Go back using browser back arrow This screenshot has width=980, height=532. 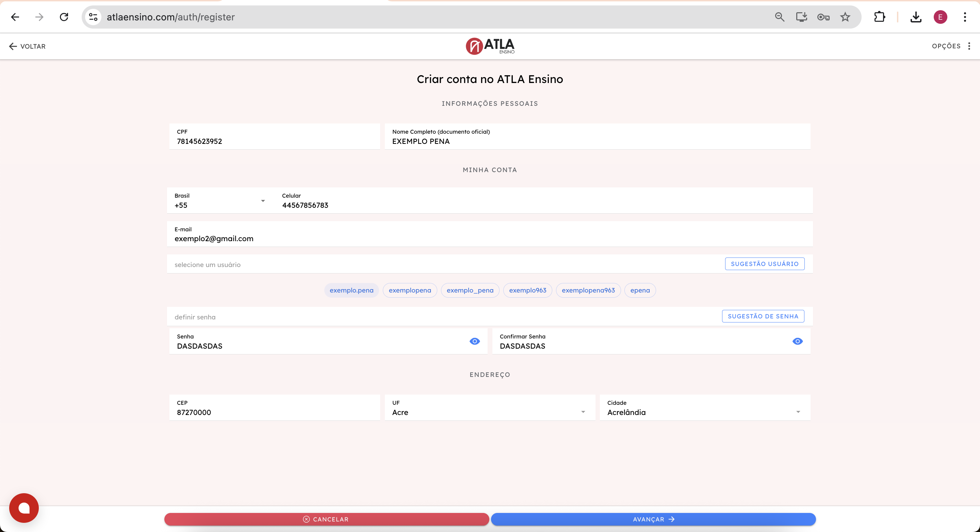tap(15, 17)
